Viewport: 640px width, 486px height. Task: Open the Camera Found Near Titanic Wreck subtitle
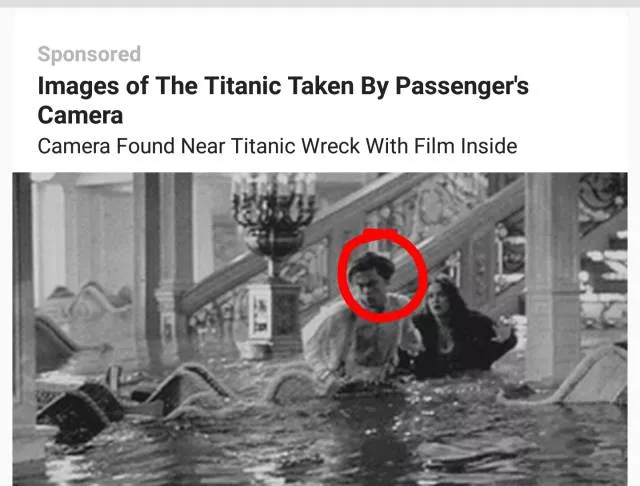tap(277, 146)
